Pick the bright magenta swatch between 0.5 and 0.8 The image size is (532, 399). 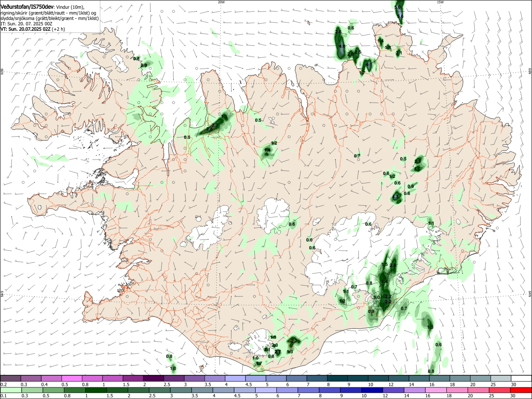pos(72,378)
